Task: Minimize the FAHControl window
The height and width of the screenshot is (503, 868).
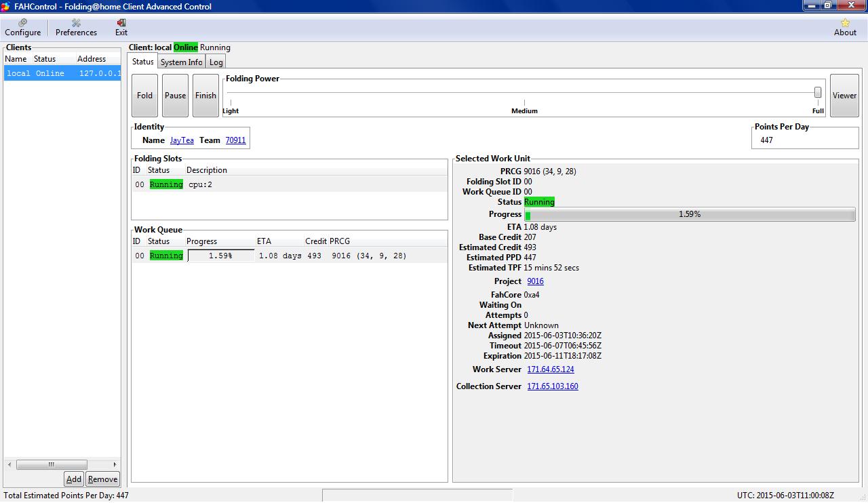Action: (x=812, y=5)
